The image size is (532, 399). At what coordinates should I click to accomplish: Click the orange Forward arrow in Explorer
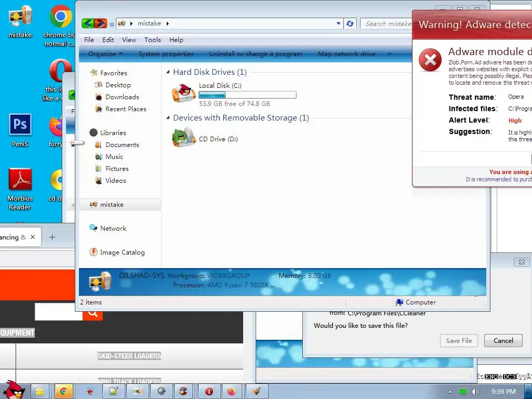point(101,23)
